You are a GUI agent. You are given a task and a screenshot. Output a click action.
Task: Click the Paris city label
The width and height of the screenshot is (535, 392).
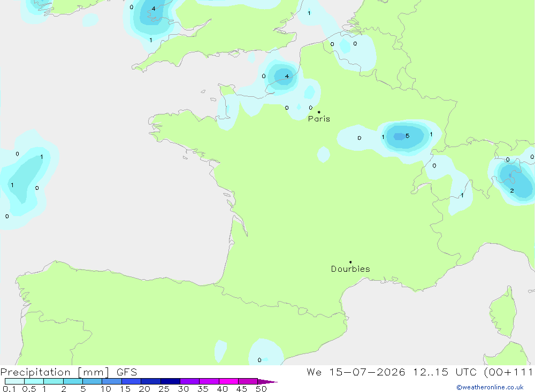click(x=319, y=119)
